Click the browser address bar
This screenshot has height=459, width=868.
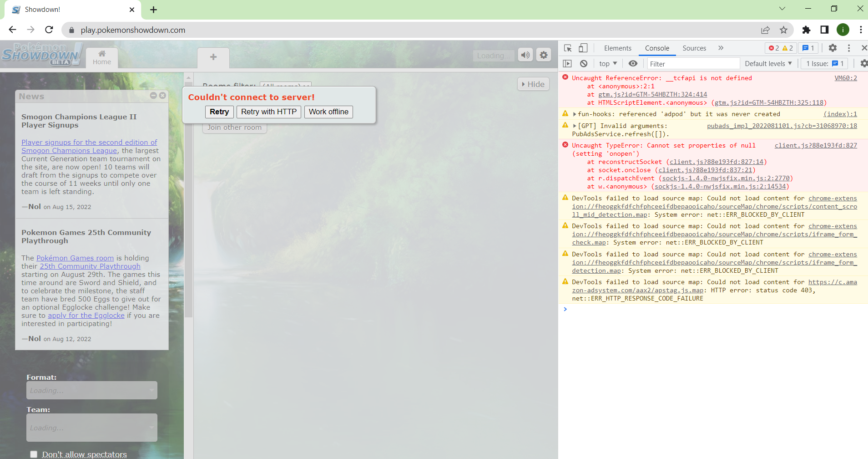[x=409, y=30]
